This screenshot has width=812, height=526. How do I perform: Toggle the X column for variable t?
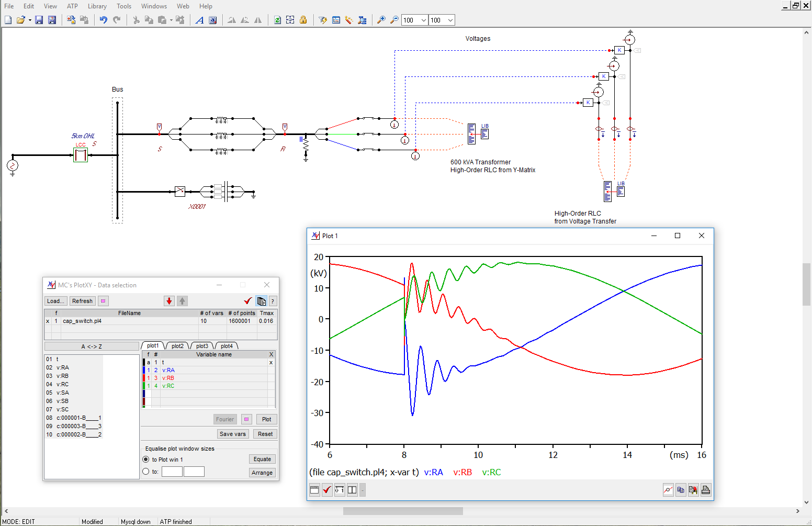[x=271, y=362]
